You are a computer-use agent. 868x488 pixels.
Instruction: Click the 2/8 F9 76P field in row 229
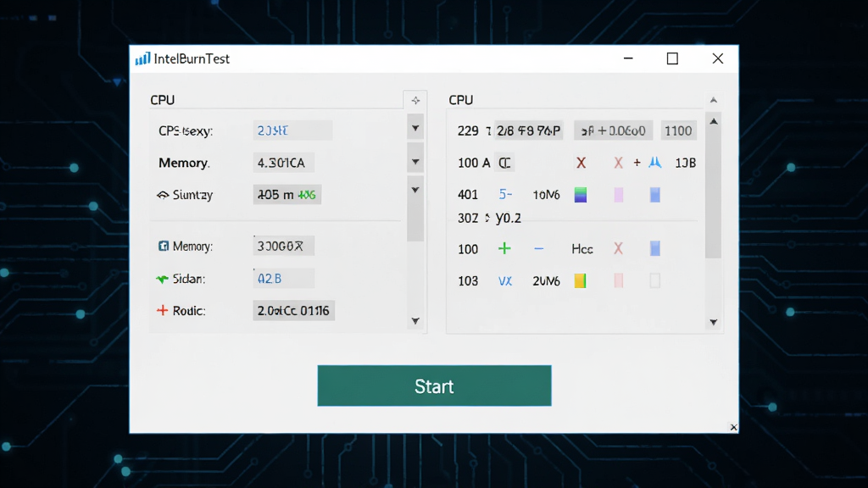[529, 130]
